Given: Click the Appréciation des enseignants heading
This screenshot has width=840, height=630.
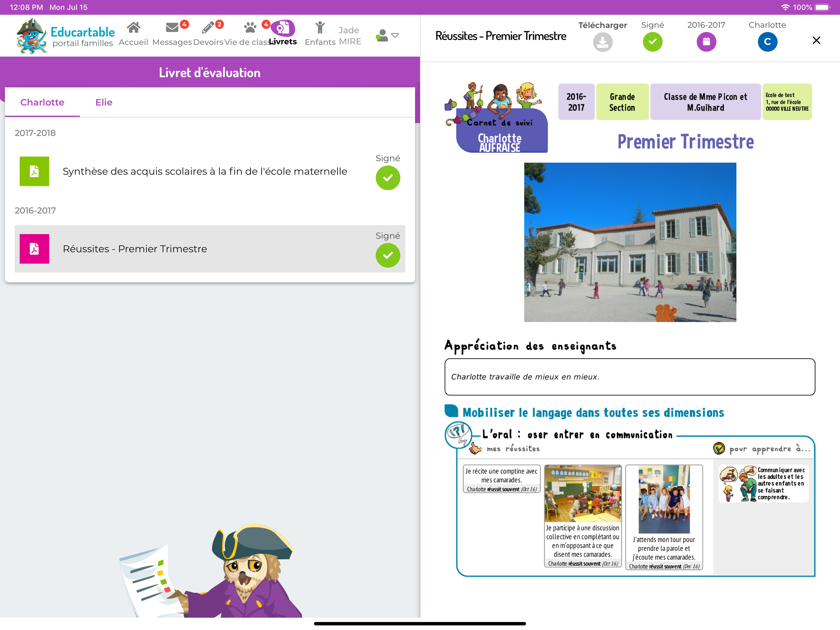Looking at the screenshot, I should (530, 346).
